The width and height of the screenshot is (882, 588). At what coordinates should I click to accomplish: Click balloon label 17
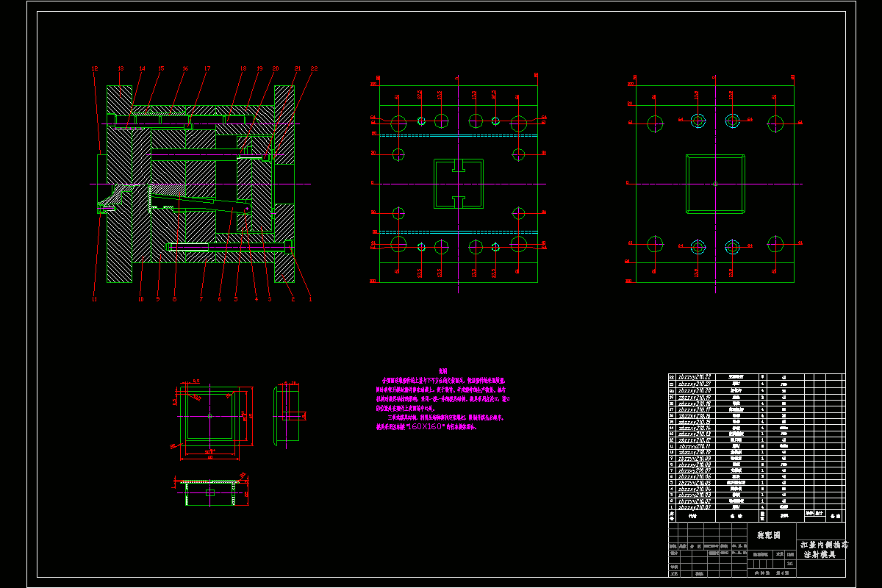tap(207, 68)
